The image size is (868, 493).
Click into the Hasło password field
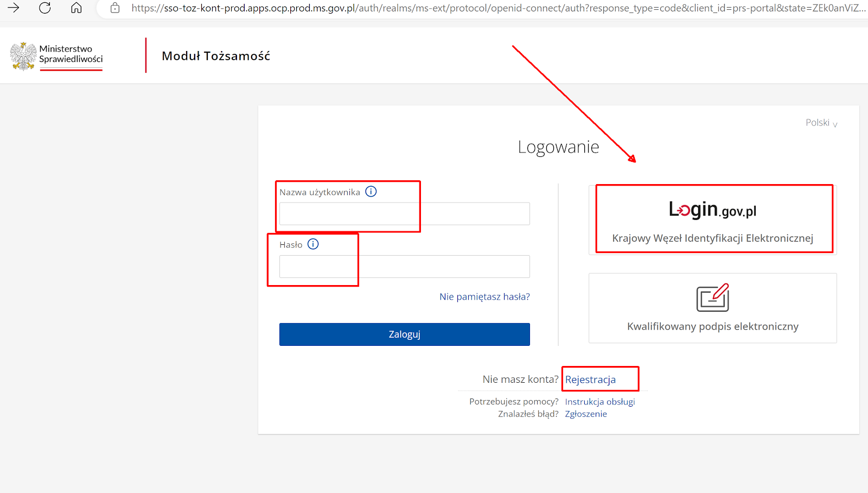coord(405,267)
